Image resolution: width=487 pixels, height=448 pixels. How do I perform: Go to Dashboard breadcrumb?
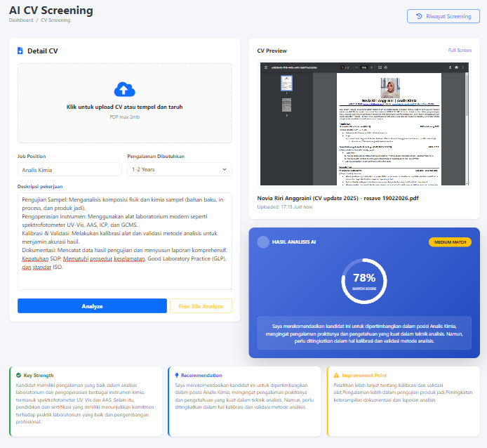pyautogui.click(x=21, y=20)
